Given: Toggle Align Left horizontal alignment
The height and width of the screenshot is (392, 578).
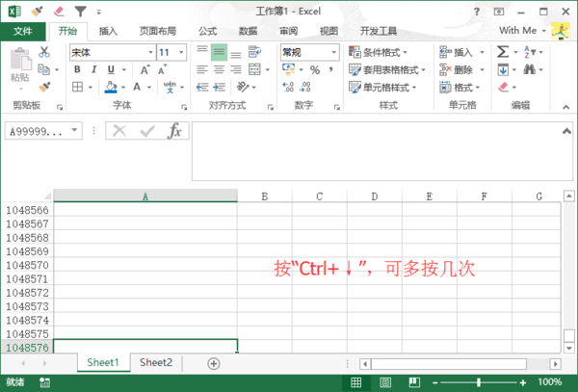Looking at the screenshot, I should (x=202, y=69).
